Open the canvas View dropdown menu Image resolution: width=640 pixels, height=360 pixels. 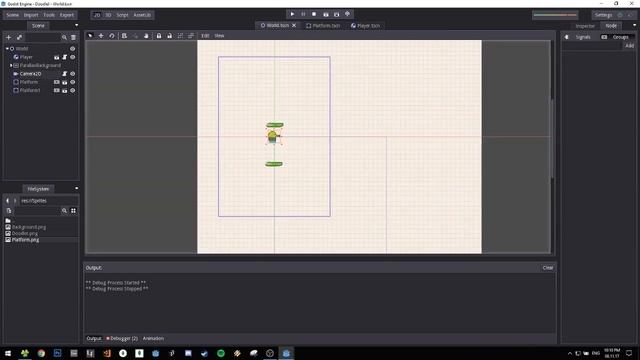[x=219, y=36]
